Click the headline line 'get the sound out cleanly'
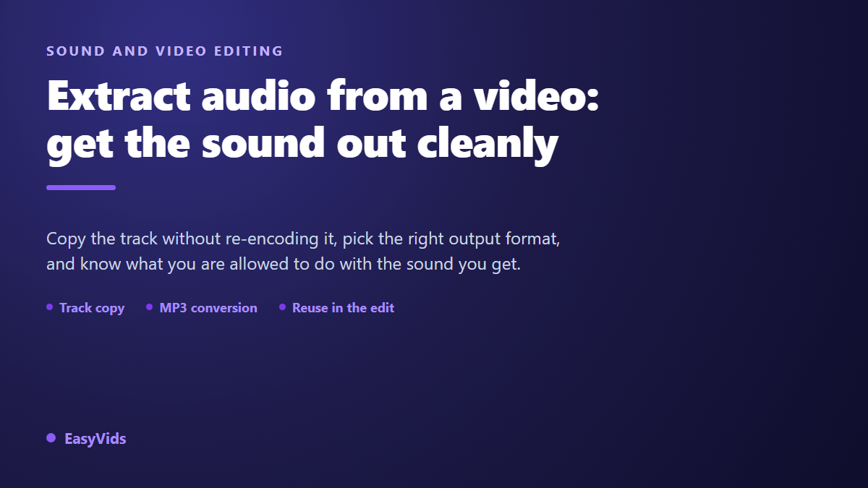Screen dimensions: 868x488 click(302, 143)
